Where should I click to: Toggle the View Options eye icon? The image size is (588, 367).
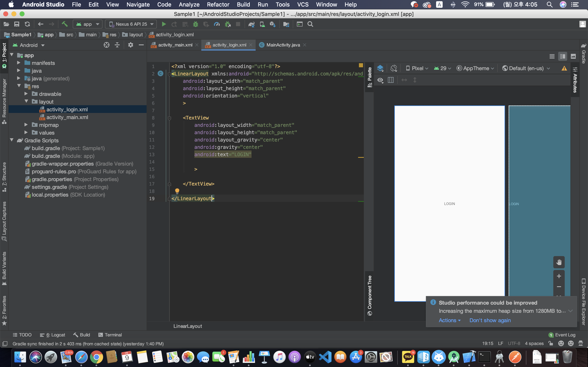[x=380, y=80]
